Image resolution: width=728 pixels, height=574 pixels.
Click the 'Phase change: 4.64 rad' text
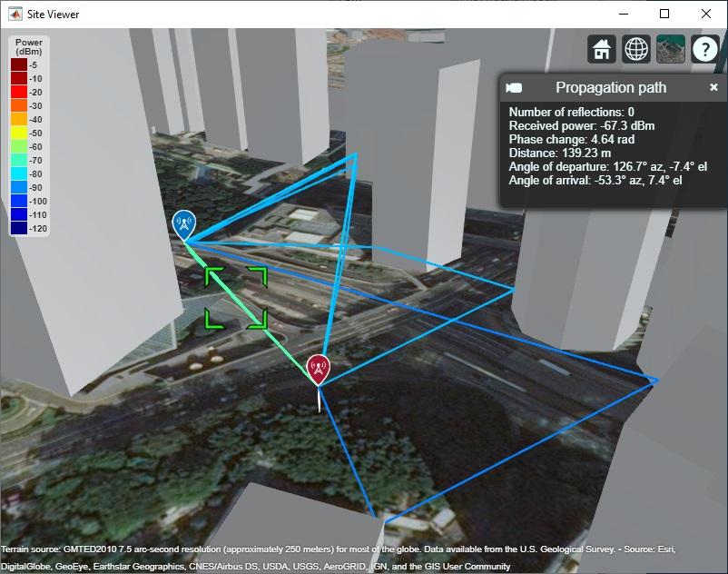(x=572, y=139)
